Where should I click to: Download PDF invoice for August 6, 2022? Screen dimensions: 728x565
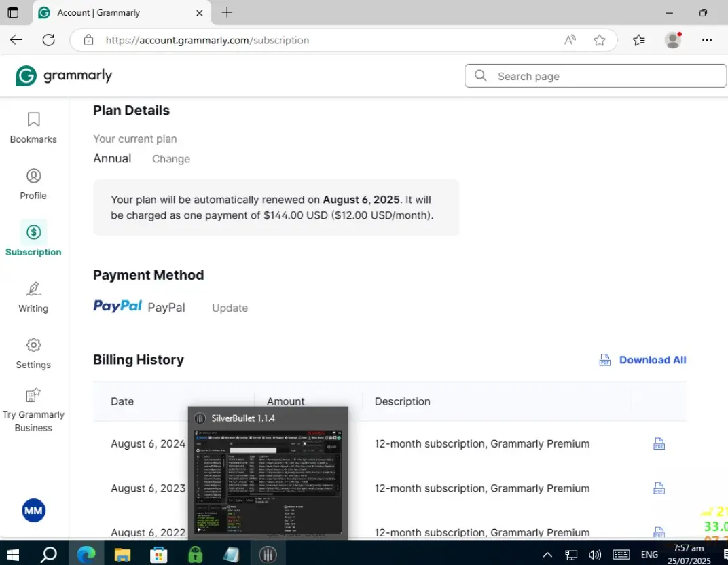click(x=659, y=532)
